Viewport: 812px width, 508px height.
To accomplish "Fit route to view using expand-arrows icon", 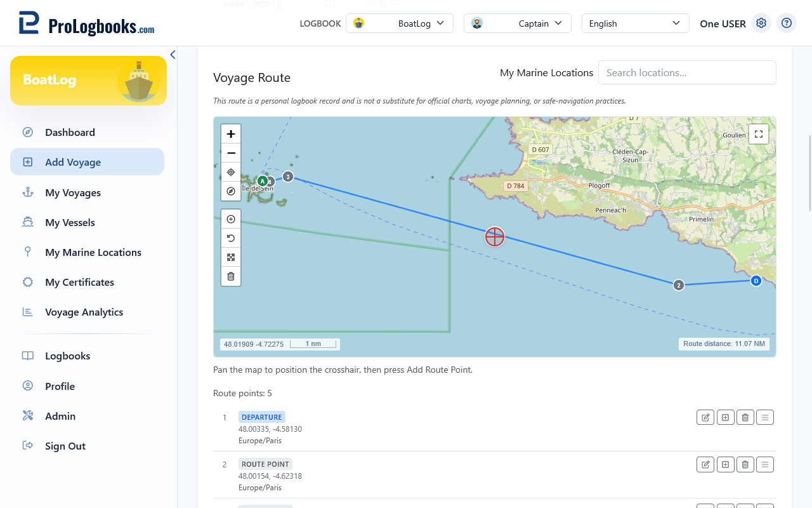I will coord(231,257).
